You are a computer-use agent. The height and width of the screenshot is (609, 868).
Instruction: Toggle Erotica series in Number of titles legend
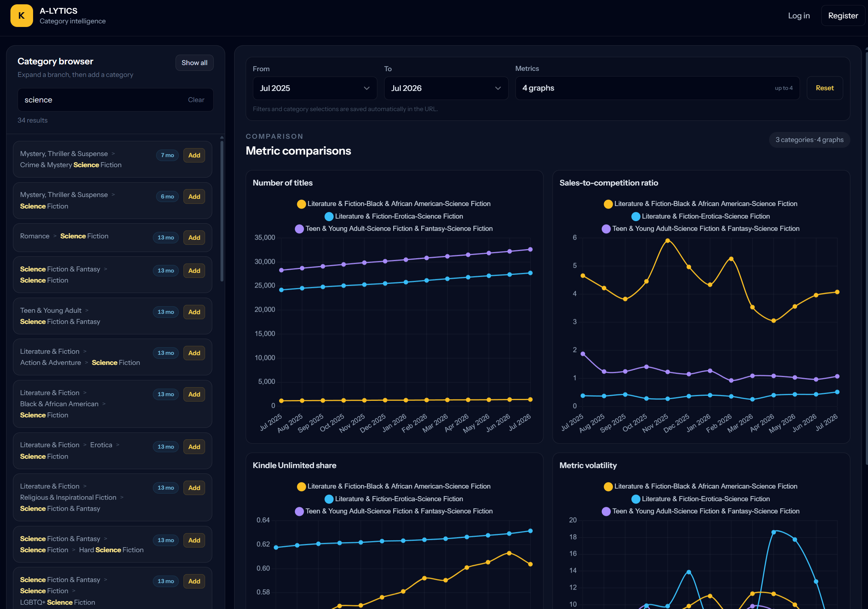tap(394, 216)
